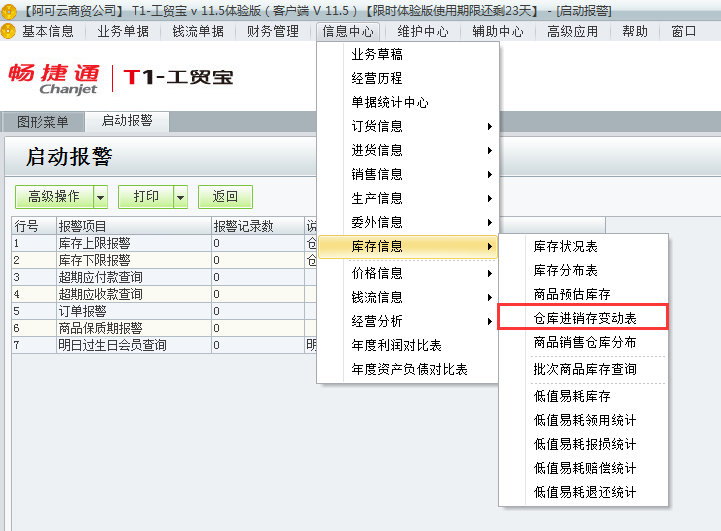721x531 pixels.
Task: Click the 信息中心 menu
Action: tap(348, 31)
